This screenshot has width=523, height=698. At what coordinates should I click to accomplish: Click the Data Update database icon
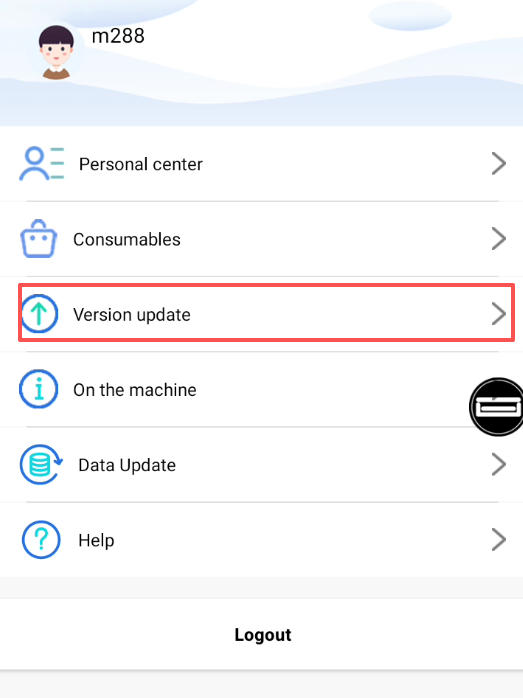pyautogui.click(x=41, y=464)
